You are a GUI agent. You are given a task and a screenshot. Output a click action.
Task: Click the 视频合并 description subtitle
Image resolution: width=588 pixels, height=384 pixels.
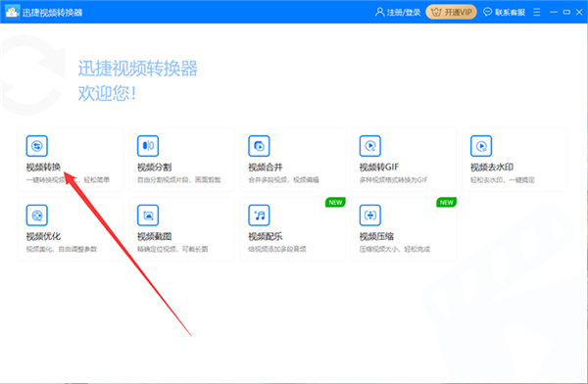283,180
